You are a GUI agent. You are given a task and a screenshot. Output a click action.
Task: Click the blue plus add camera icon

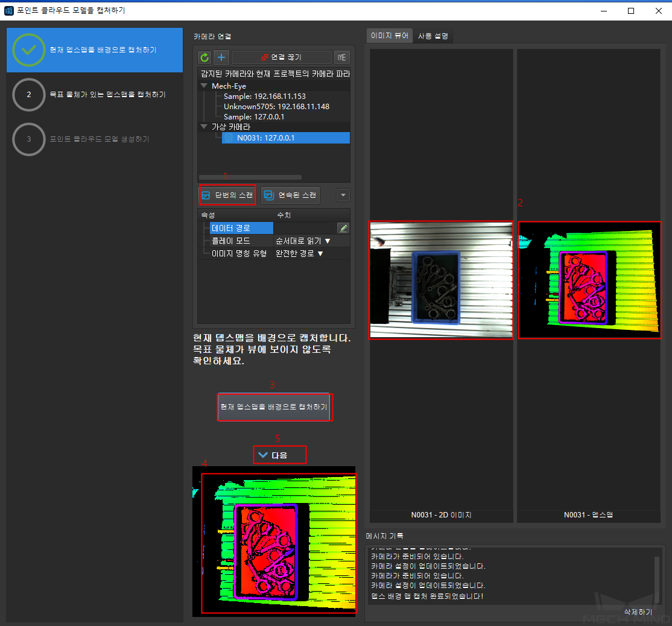(x=221, y=57)
